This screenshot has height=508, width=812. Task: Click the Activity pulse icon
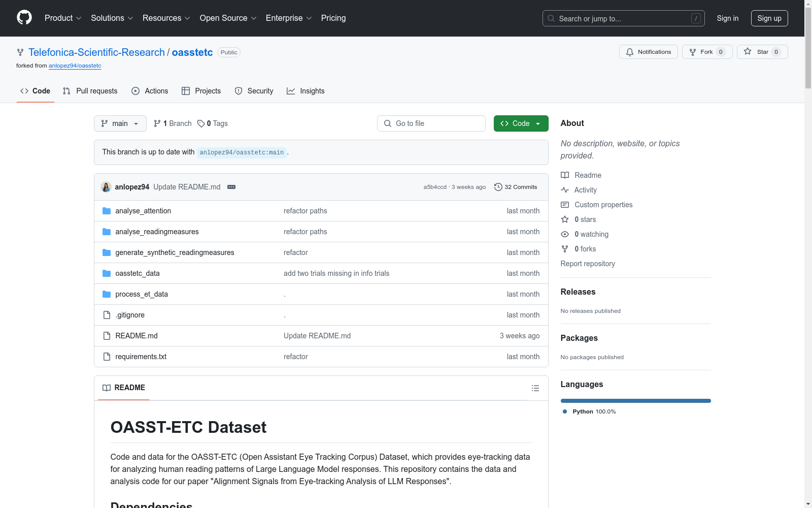click(565, 190)
